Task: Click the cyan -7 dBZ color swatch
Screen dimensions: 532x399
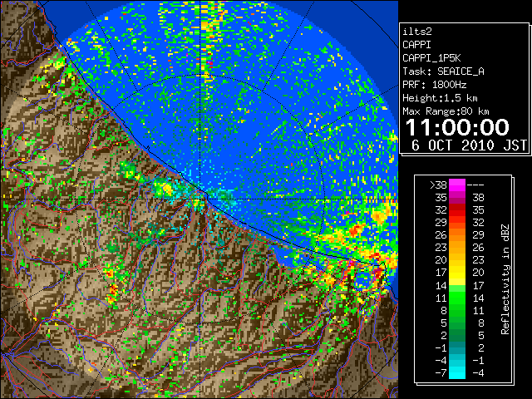Action: pos(457,372)
